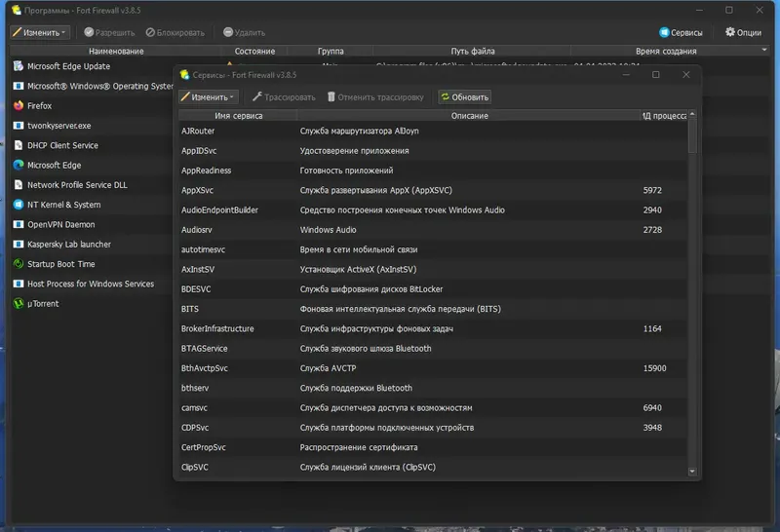Maximize the Services window
Screen dimensions: 780x532
tap(655, 75)
